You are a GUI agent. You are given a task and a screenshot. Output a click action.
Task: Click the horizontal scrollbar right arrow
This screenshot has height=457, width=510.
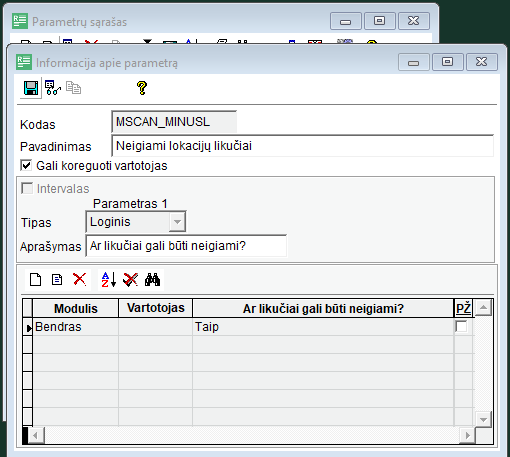[467, 435]
